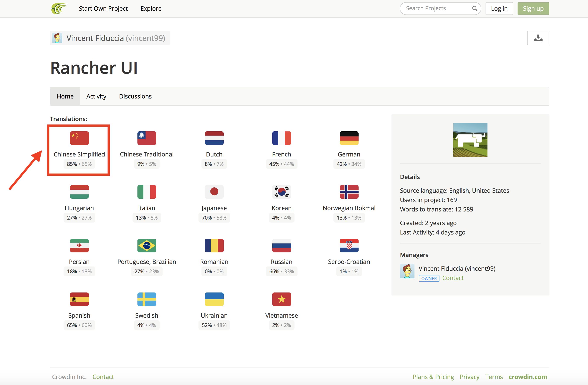The image size is (588, 385).
Task: Click the German 42% • 34% badge
Action: tap(349, 164)
